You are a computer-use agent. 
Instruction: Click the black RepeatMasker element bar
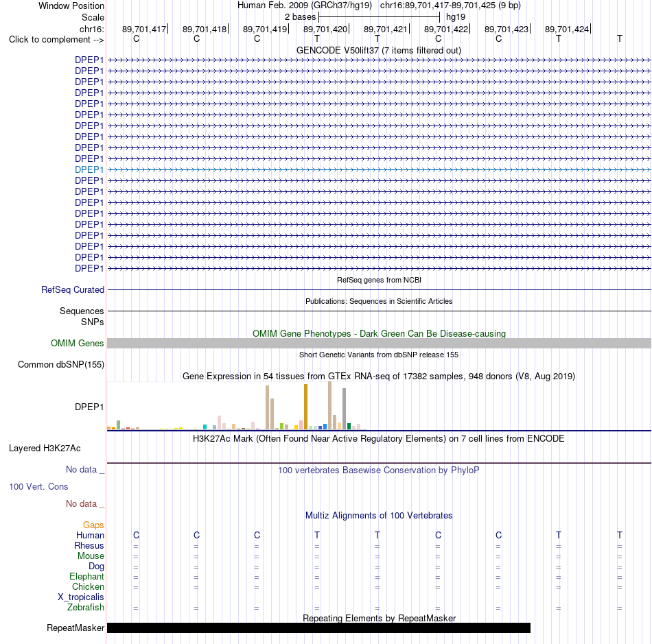(319, 628)
